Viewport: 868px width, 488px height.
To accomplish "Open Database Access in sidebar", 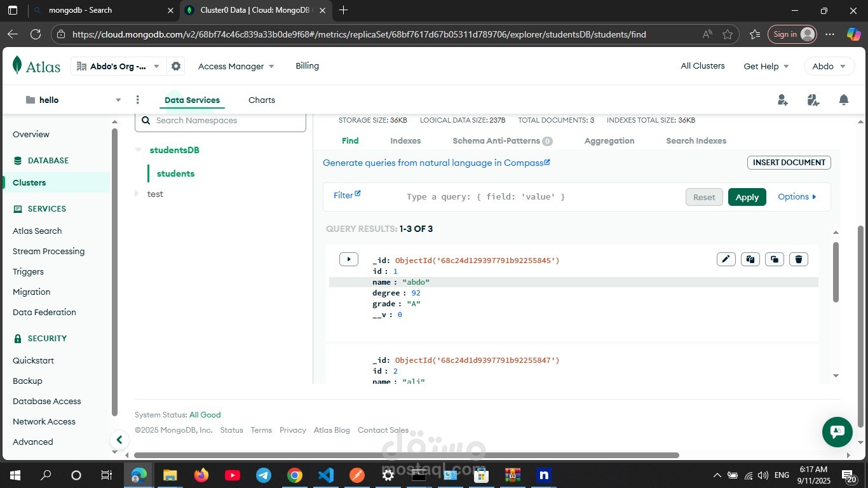I will 47,401.
